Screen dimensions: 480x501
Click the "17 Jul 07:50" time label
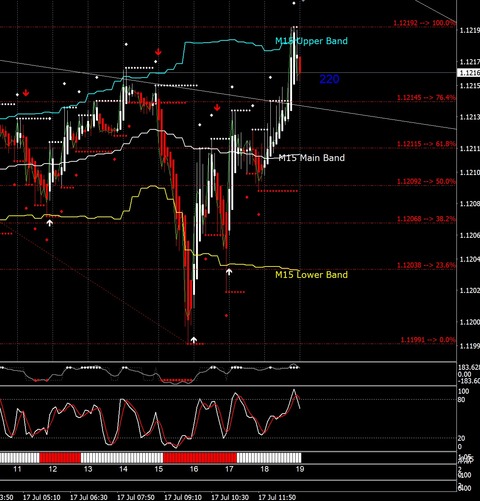(x=136, y=497)
